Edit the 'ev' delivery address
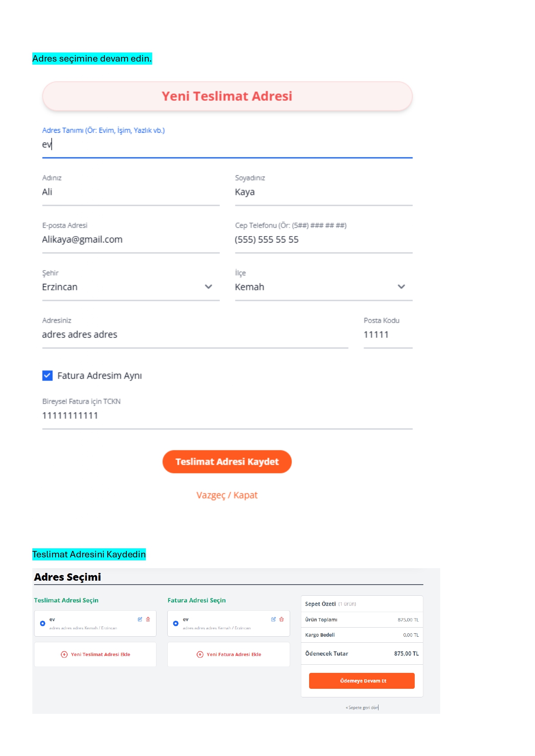Image resolution: width=535 pixels, height=756 pixels. (140, 619)
